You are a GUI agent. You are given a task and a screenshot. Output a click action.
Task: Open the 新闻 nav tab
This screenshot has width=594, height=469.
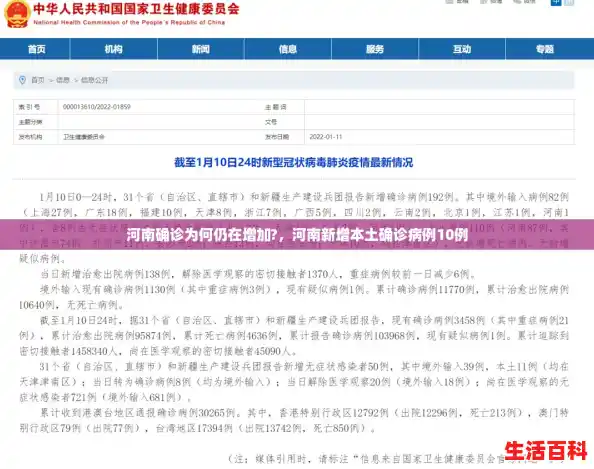(201, 49)
